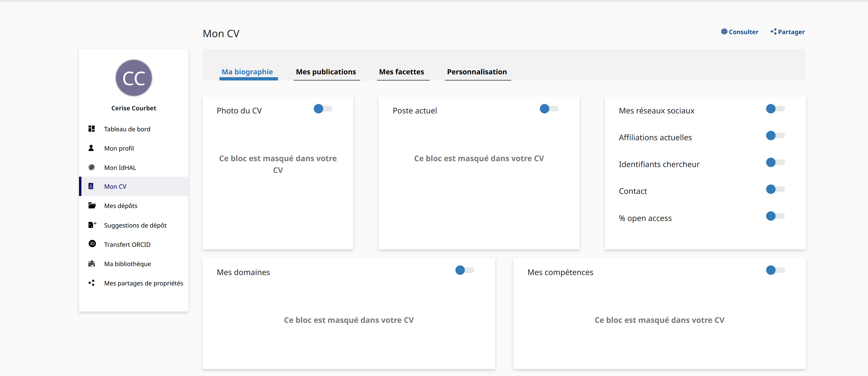
Task: Toggle the Mes domaines switch
Action: pos(464,270)
